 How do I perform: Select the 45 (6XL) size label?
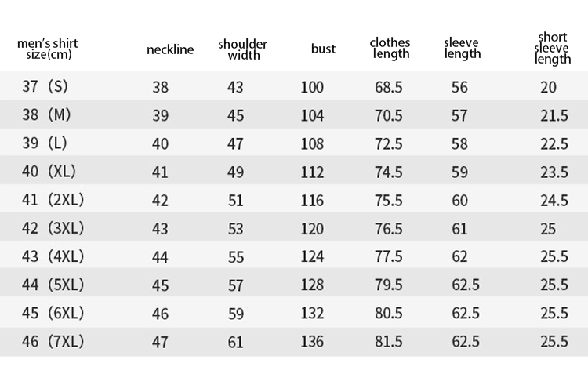[53, 314]
